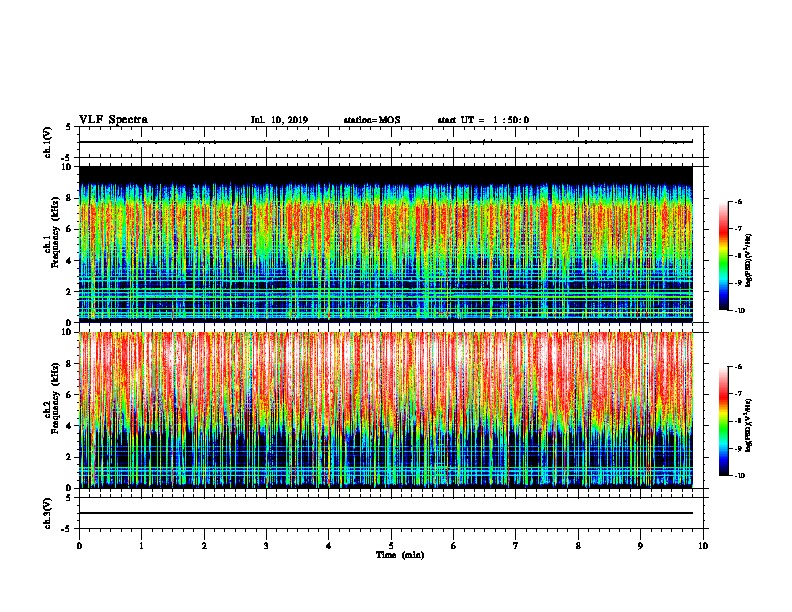This screenshot has width=792, height=612.
Task: Click the upper colorbar's log(PSD) unit label
Action: [x=749, y=261]
